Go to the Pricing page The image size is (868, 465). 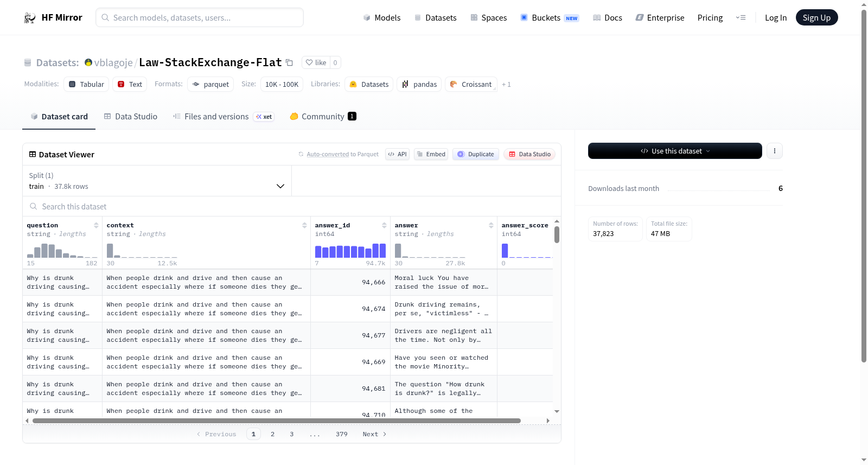(x=710, y=18)
